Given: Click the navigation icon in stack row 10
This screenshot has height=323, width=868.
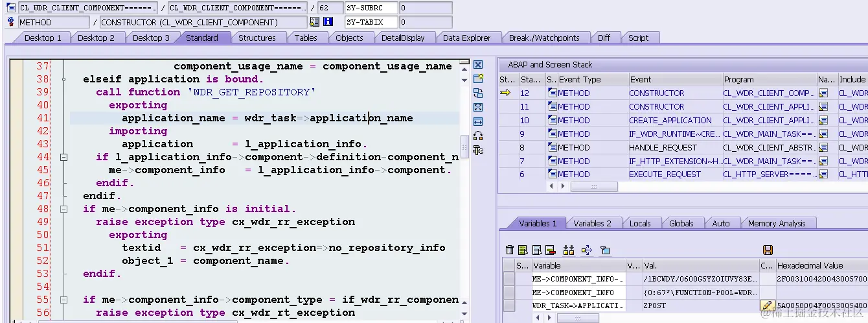Looking at the screenshot, I should (823, 121).
